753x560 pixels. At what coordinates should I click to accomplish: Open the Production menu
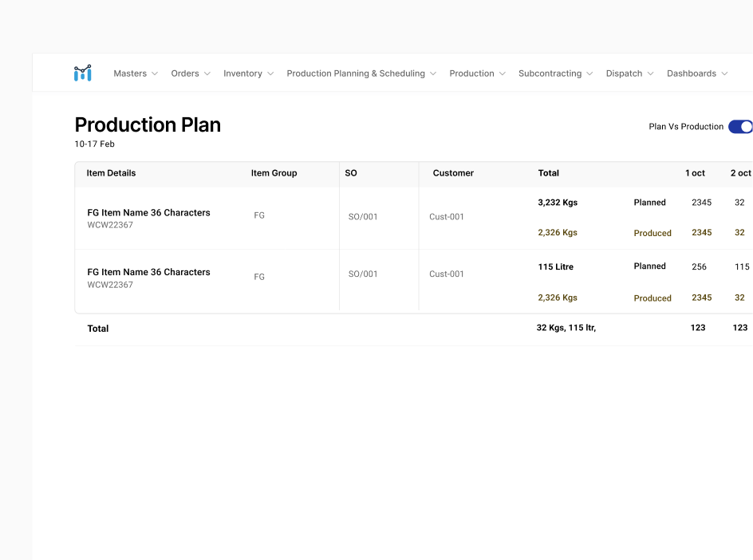pos(471,73)
